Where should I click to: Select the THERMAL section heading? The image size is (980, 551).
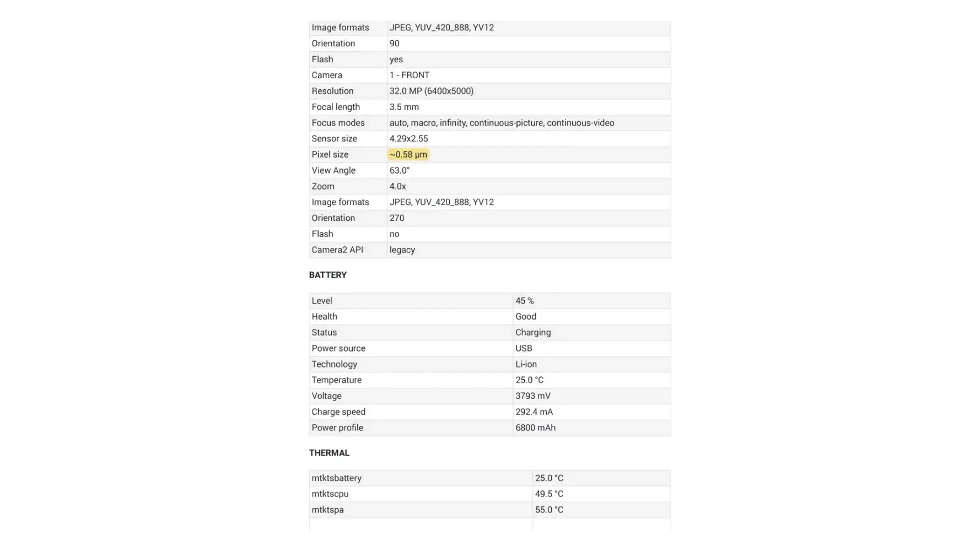coord(329,453)
